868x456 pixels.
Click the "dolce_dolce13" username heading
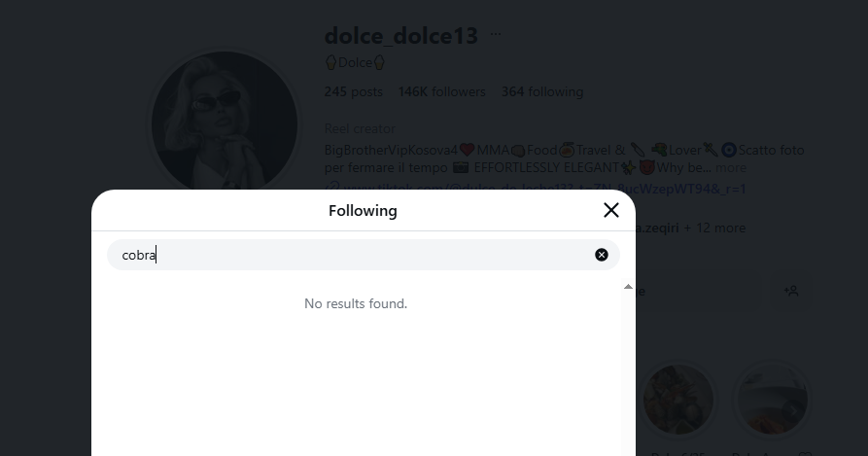point(400,36)
